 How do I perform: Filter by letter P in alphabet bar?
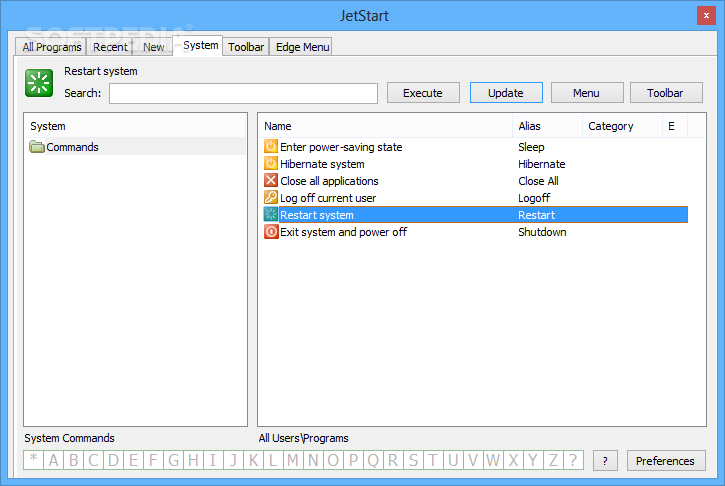pyautogui.click(x=353, y=460)
